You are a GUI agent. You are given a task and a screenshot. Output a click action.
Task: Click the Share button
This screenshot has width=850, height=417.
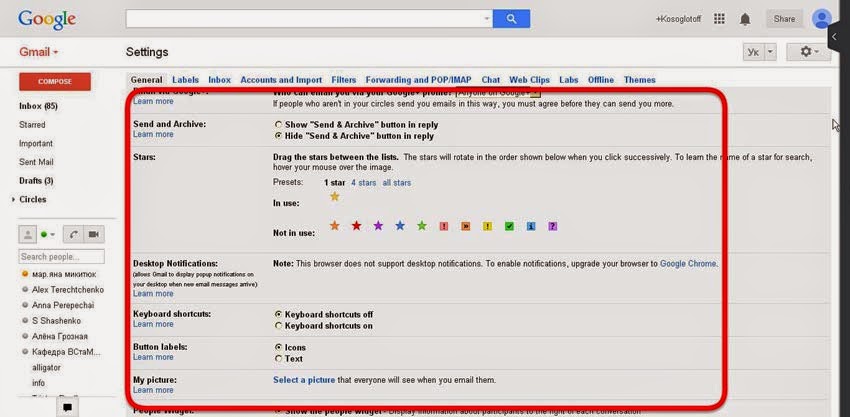pyautogui.click(x=784, y=19)
